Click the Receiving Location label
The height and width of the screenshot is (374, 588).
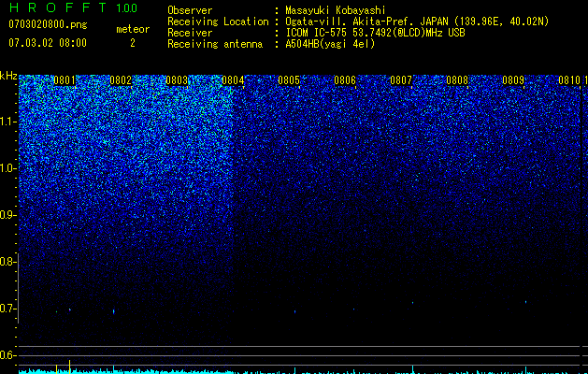(x=218, y=22)
